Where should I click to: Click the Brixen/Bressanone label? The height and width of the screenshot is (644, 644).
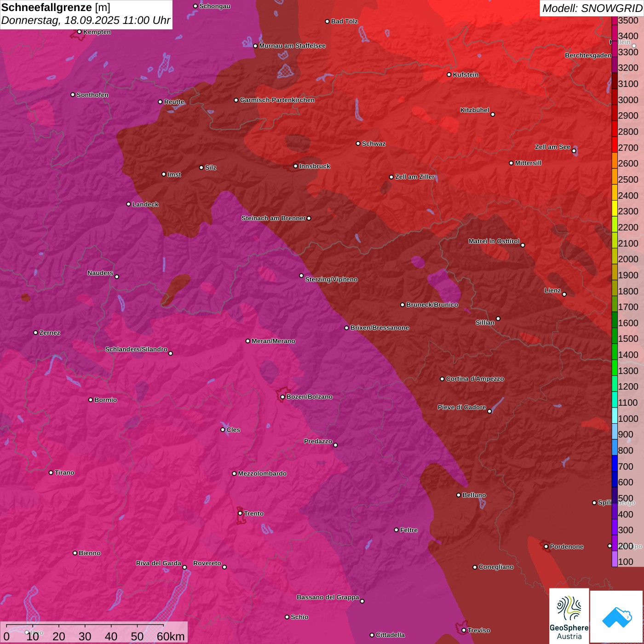pos(379,328)
